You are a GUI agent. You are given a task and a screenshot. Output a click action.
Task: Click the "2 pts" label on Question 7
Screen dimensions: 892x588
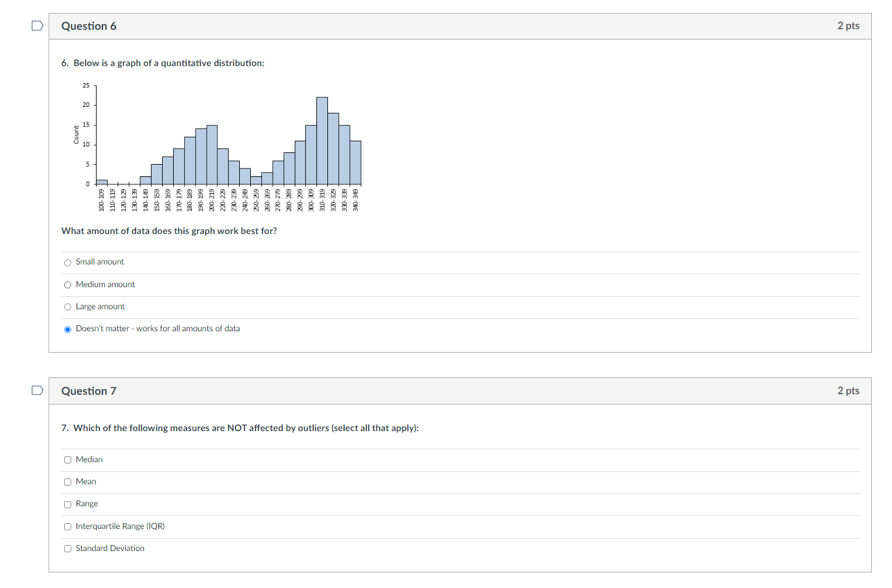coord(848,390)
